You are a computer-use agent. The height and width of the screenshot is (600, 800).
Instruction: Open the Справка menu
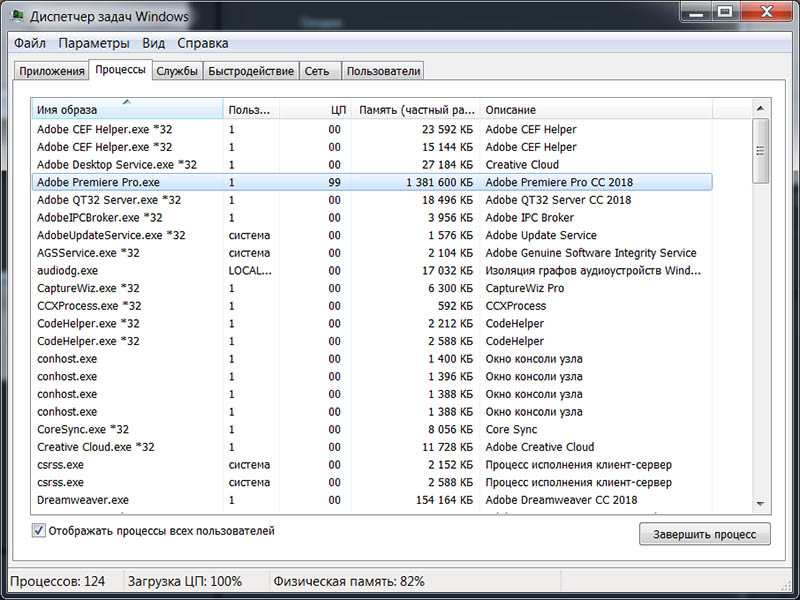[203, 43]
